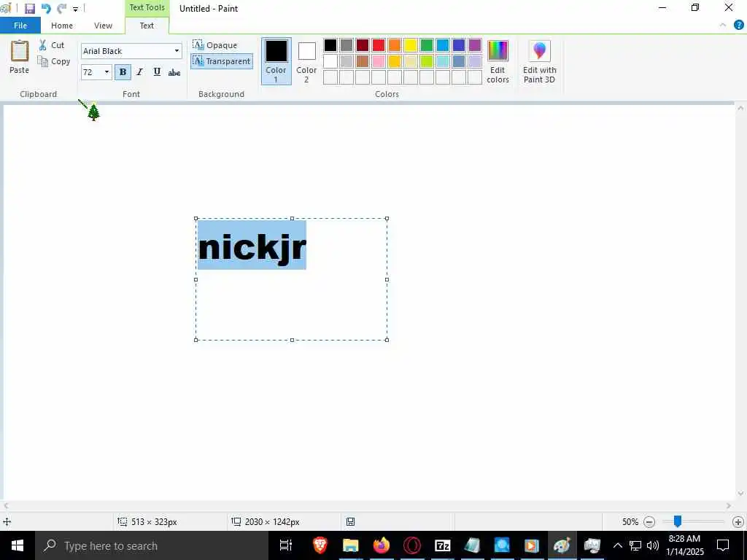Click the Copy button
Viewport: 747px width, 560px height.
click(x=54, y=61)
